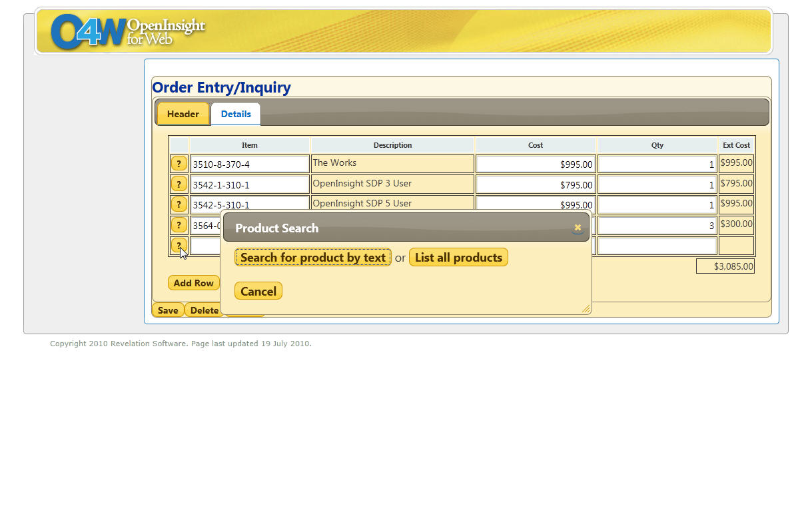
Task: Click item field containing 3542-1-310-1
Action: coord(250,184)
